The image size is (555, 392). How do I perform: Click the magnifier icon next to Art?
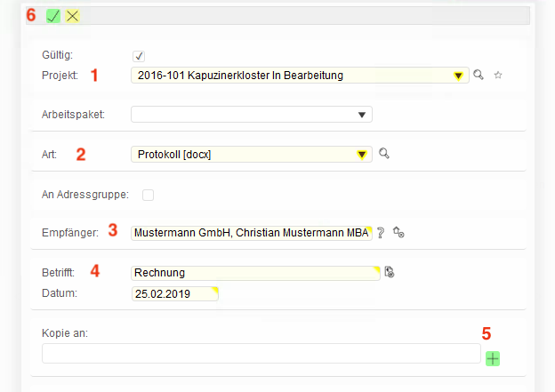(x=384, y=154)
